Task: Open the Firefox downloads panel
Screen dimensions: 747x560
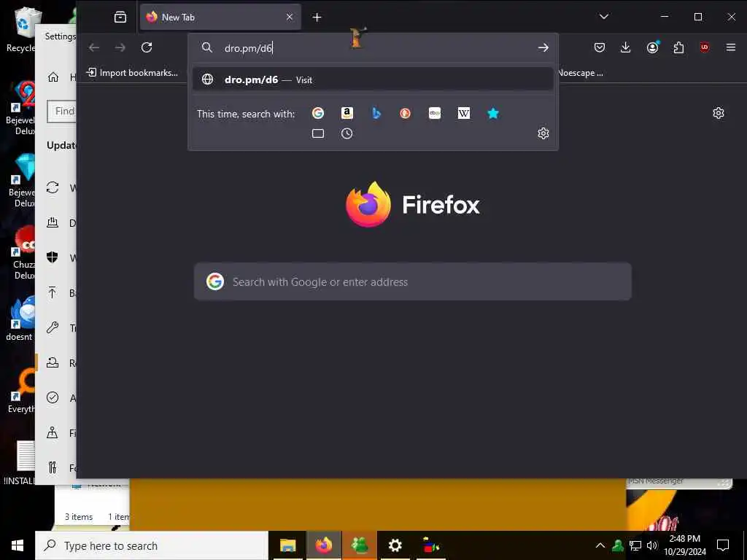Action: 625,47
